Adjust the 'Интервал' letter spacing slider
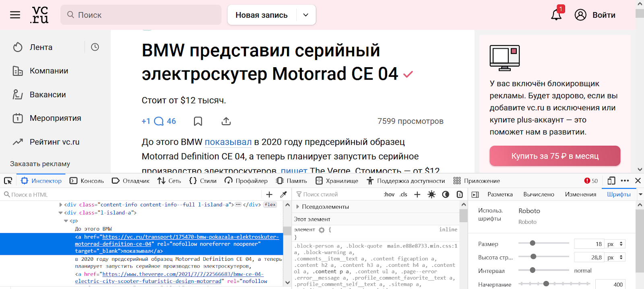The width and height of the screenshot is (644, 289). click(x=543, y=270)
